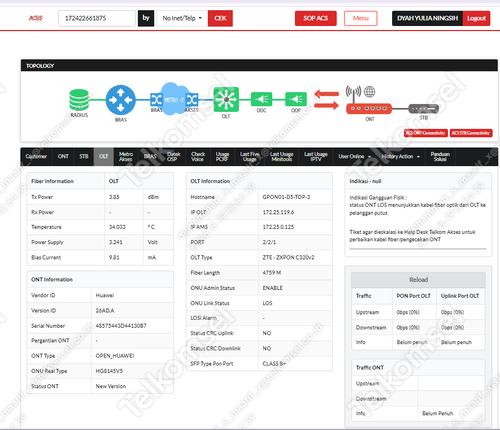500x430 pixels.
Task: Click the Metro-E cloud icon
Action: tap(174, 99)
